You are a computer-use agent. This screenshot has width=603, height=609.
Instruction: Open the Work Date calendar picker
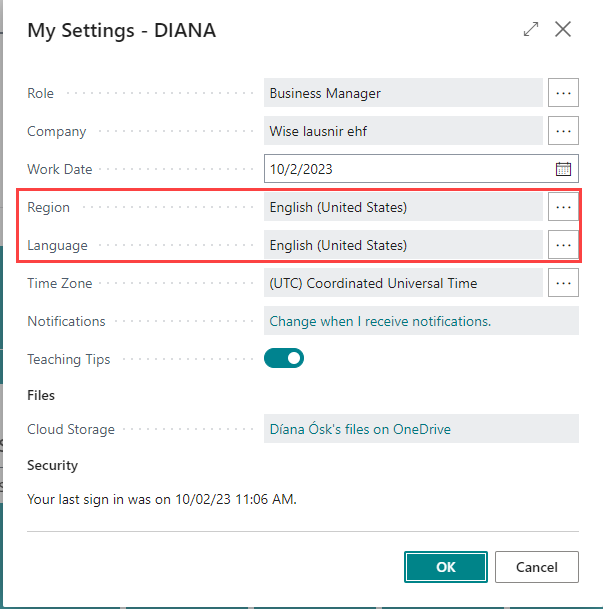point(563,169)
